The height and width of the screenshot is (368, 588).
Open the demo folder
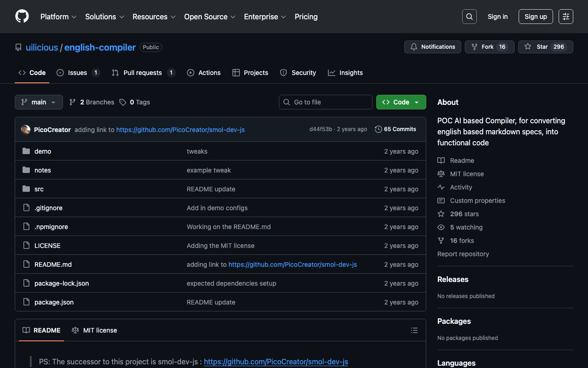pos(43,151)
